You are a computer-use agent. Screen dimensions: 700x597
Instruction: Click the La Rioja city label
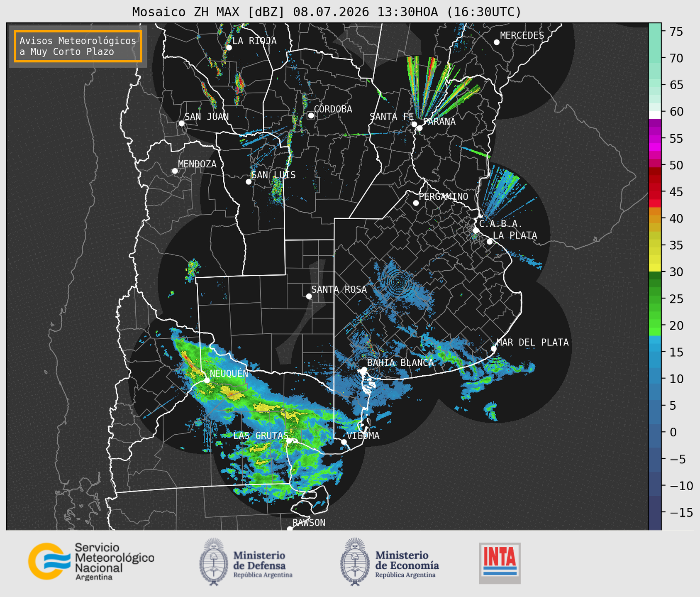click(x=254, y=41)
